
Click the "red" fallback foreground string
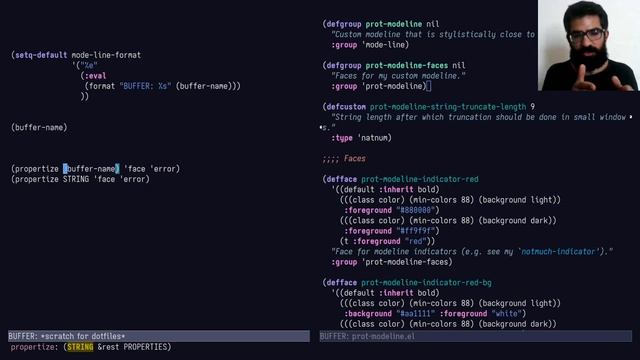click(x=415, y=241)
